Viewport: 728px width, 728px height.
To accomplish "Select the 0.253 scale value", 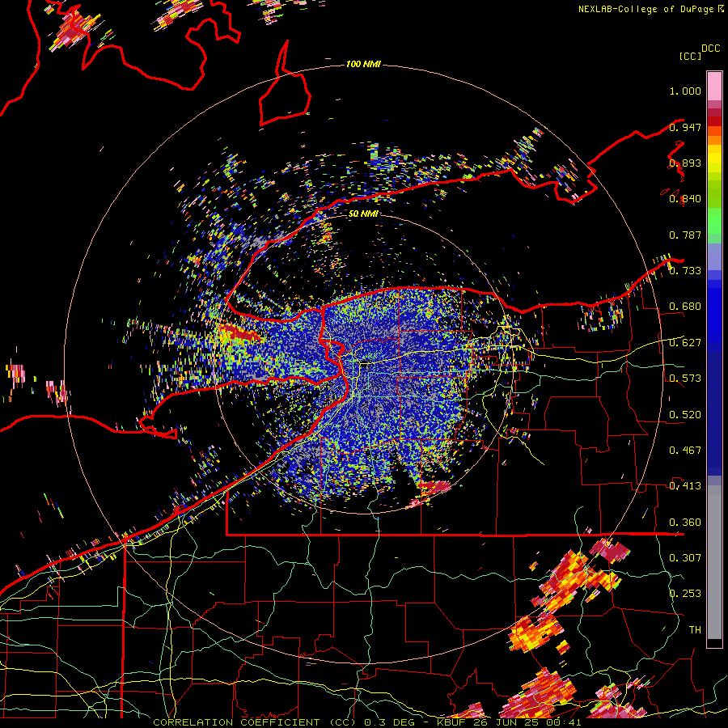I will point(685,594).
